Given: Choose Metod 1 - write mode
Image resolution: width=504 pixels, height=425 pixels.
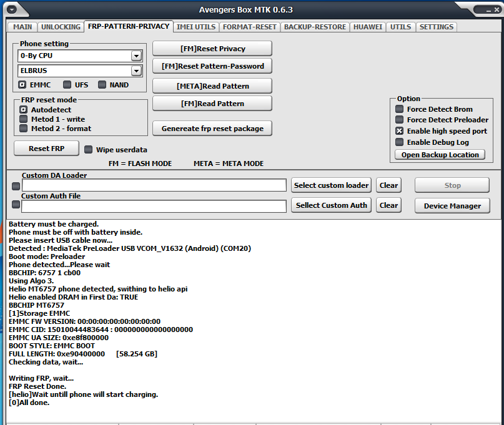Looking at the screenshot, I should 24,119.
